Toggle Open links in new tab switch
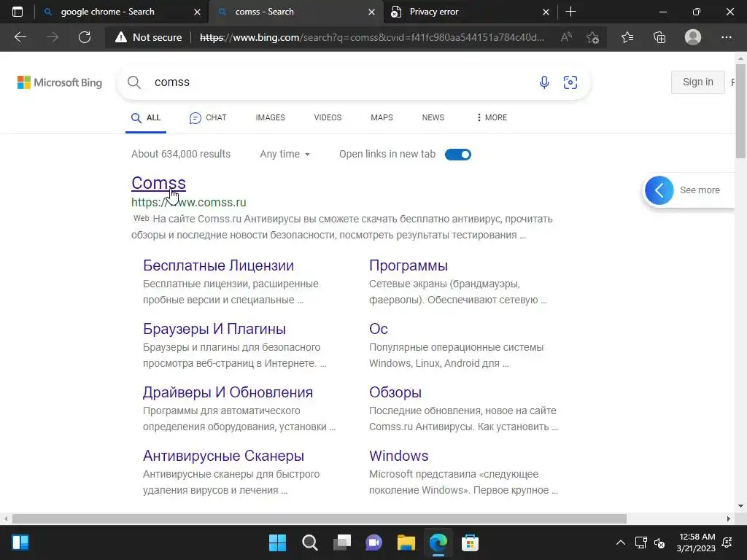The height and width of the screenshot is (560, 747). tap(458, 155)
